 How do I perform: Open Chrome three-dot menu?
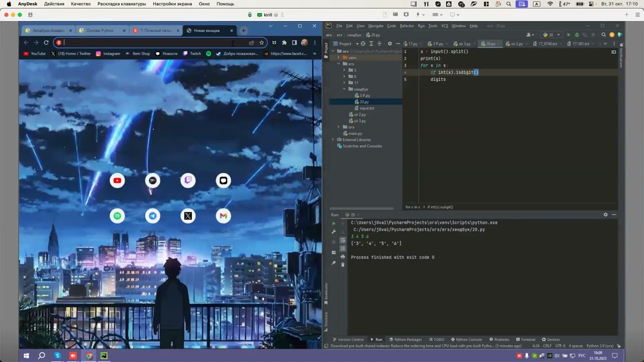tap(314, 43)
